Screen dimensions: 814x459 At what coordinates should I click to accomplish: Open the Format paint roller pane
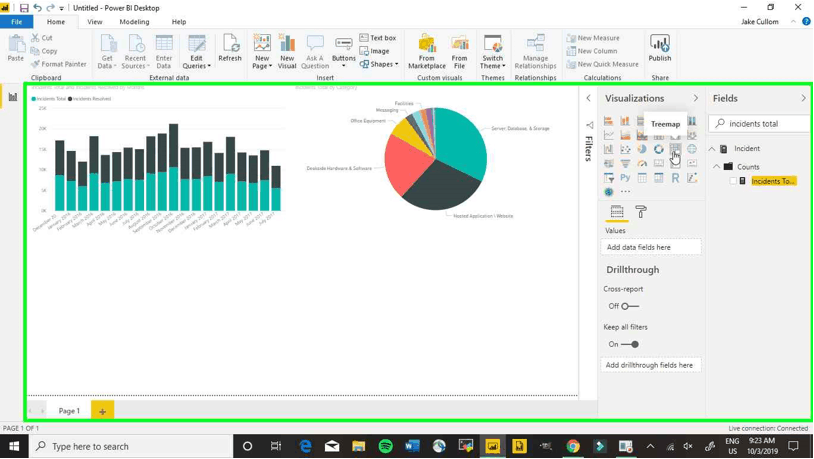coord(641,212)
